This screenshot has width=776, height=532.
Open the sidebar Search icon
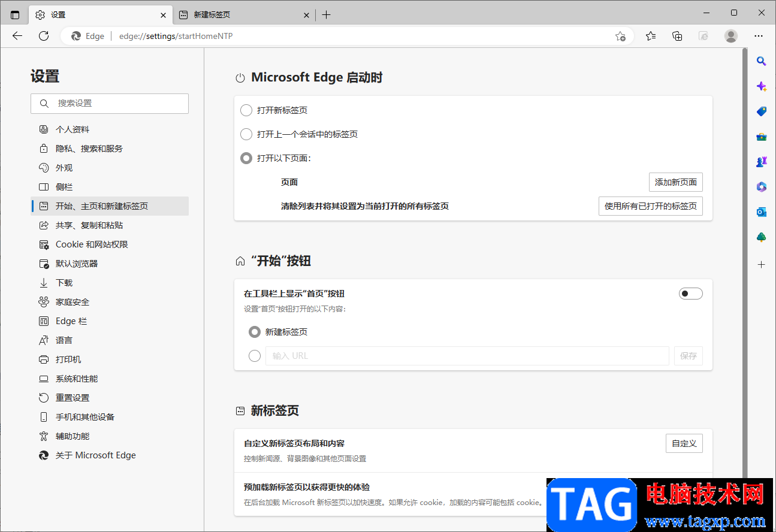762,61
